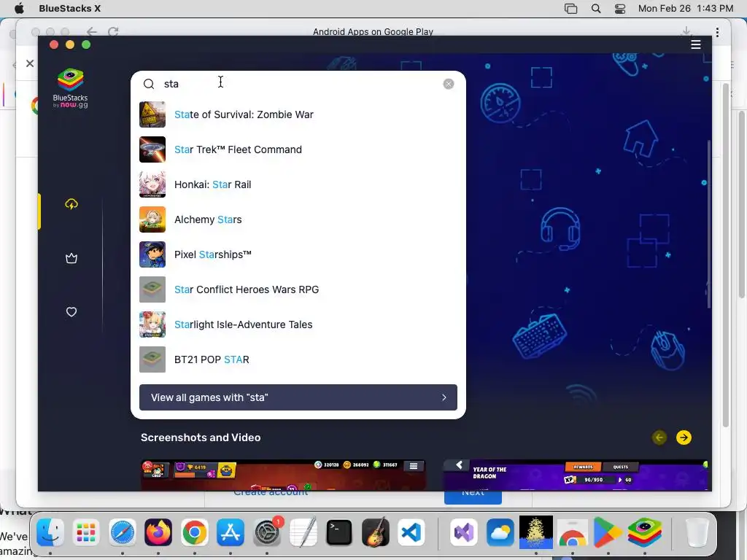Screen dimensions: 747x560
Task: Click View all games with "sta" button
Action: [298, 397]
